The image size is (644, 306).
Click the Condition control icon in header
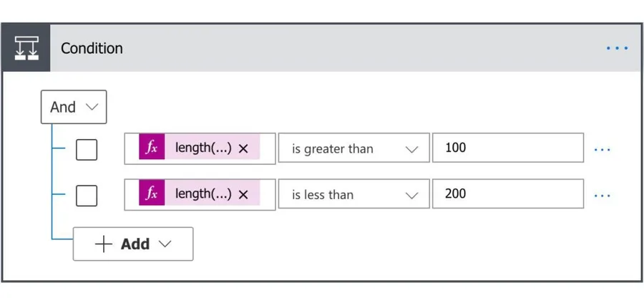pyautogui.click(x=26, y=48)
